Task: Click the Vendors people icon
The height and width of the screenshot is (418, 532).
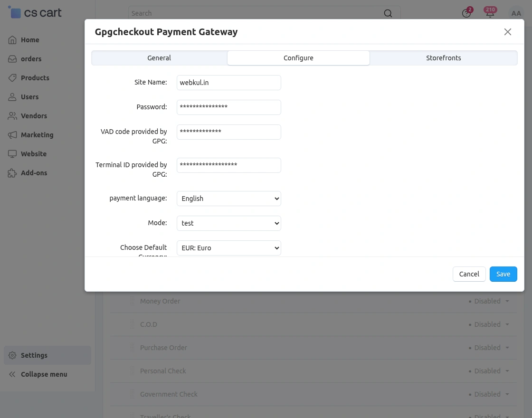Action: pyautogui.click(x=12, y=116)
